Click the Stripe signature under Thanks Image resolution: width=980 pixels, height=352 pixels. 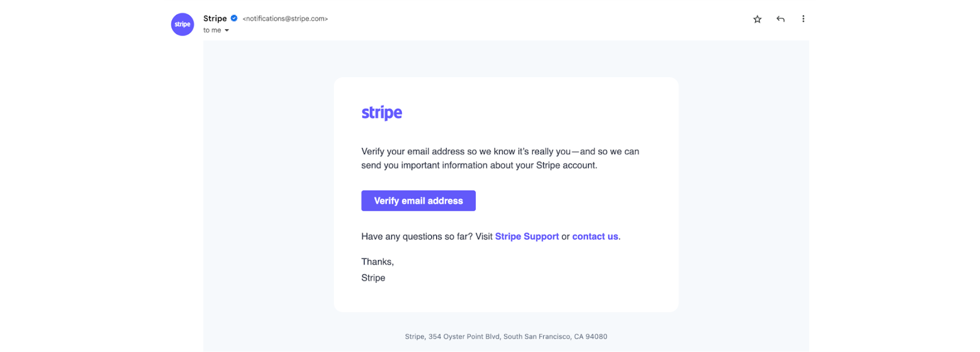tap(373, 278)
